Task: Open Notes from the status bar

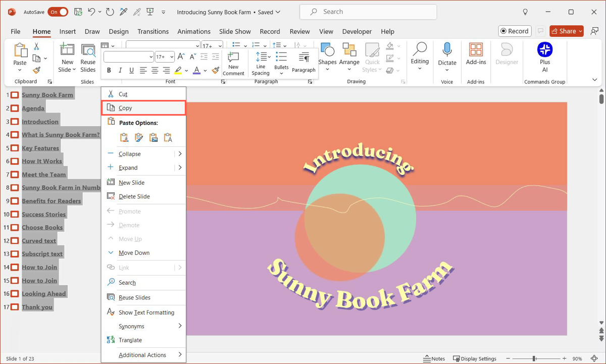Action: click(434, 358)
